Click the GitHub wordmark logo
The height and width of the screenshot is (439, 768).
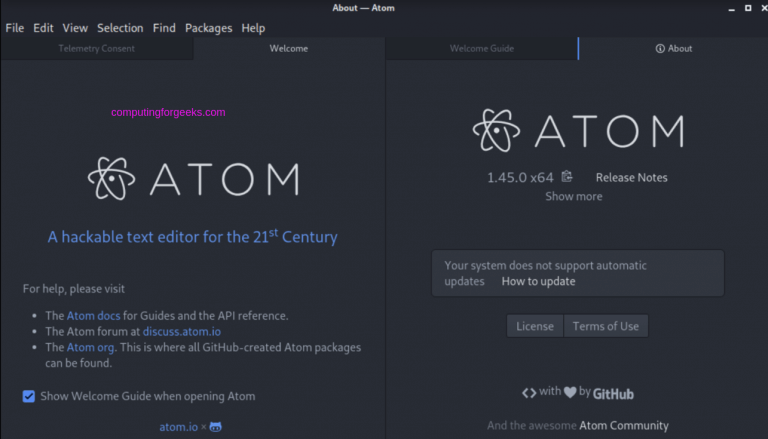coord(613,394)
